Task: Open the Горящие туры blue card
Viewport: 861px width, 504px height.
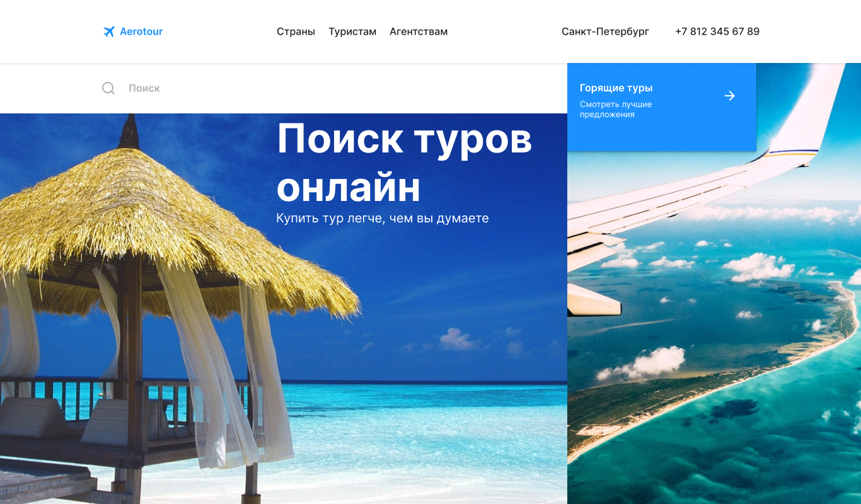Action: [x=662, y=107]
